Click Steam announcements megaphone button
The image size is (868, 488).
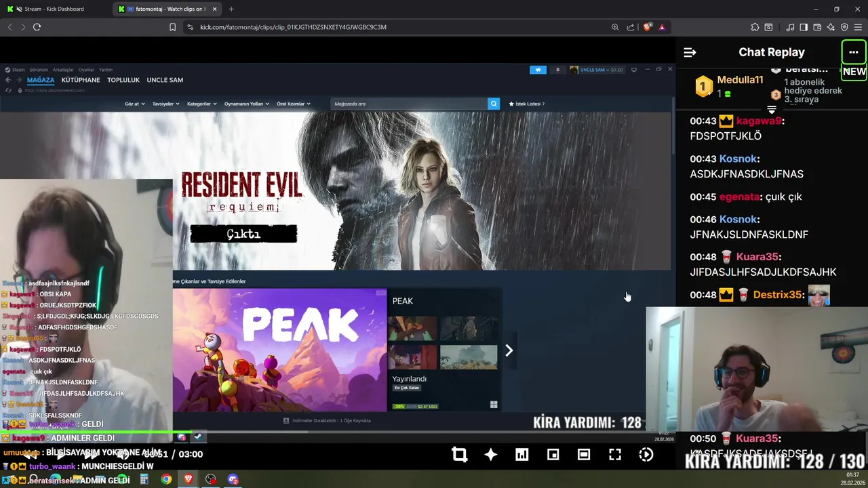[538, 70]
